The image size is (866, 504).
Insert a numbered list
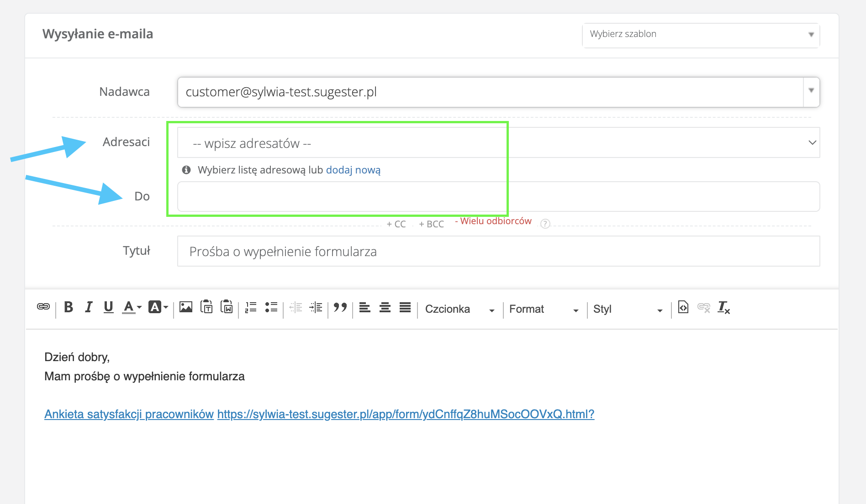251,307
